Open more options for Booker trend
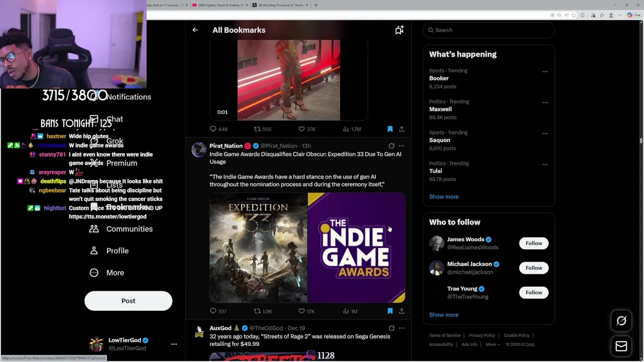644x362 pixels. pos(545,72)
